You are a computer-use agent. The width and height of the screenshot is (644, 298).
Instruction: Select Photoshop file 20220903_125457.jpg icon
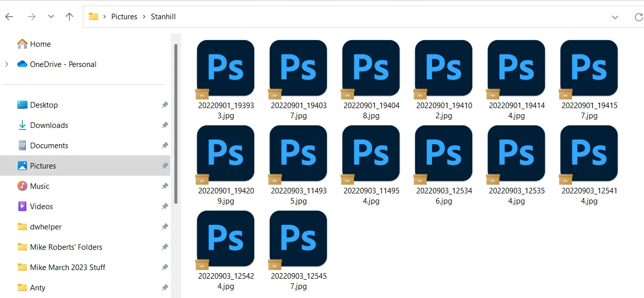(x=298, y=239)
